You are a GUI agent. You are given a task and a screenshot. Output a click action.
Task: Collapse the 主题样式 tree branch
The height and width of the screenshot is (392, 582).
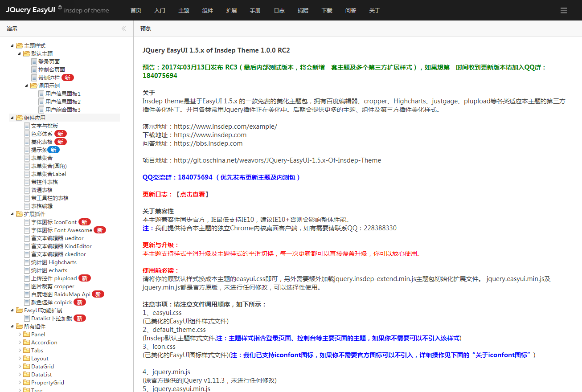11,45
